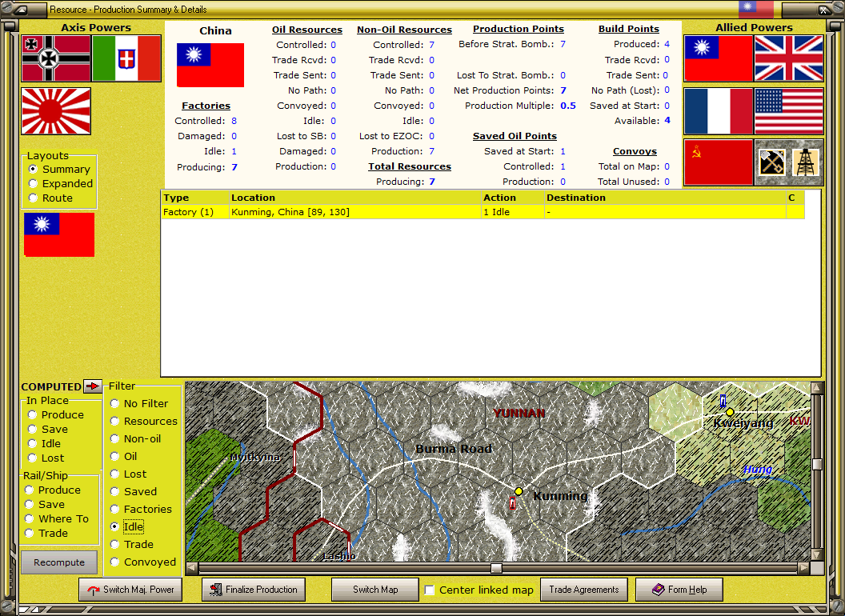The height and width of the screenshot is (616, 845).
Task: Click the Chinese flag below Layouts panel
Action: click(x=58, y=234)
